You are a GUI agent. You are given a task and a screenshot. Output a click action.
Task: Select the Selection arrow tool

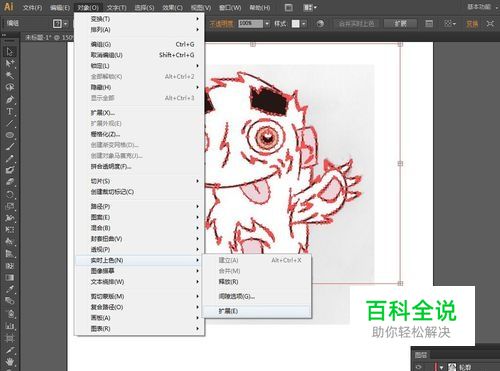pyautogui.click(x=10, y=52)
